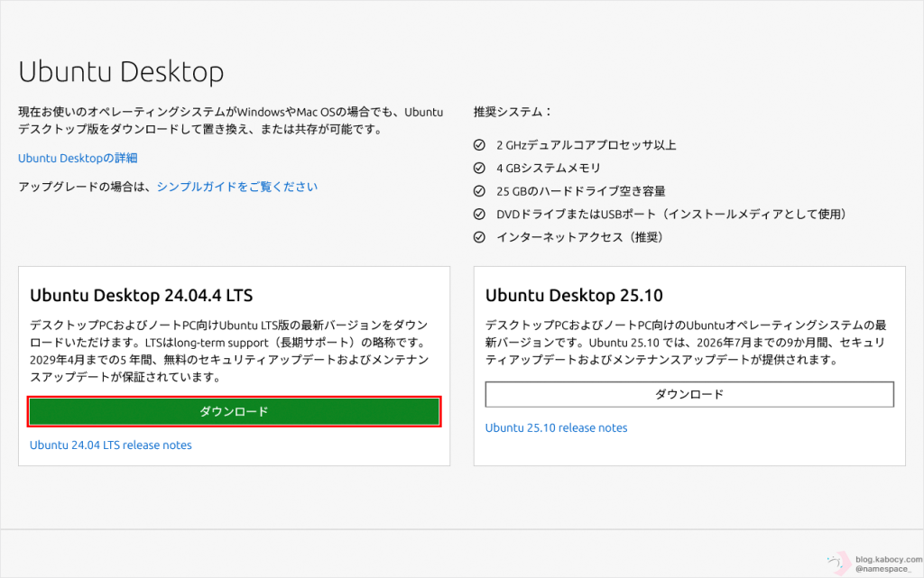The height and width of the screenshot is (578, 924).
Task: Click the check icon beside DVDドライブまたはUSBポート
Action: [x=480, y=215]
